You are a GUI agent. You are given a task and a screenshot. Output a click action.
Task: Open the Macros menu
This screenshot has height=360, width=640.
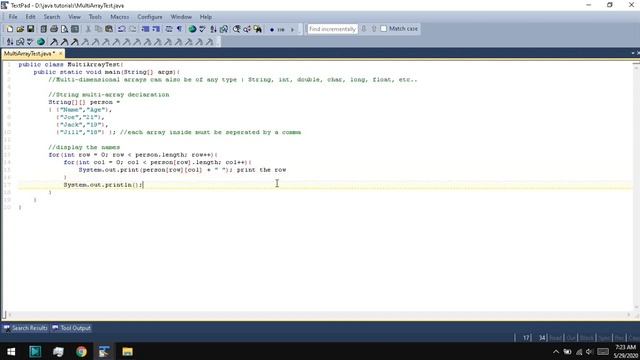[120, 17]
